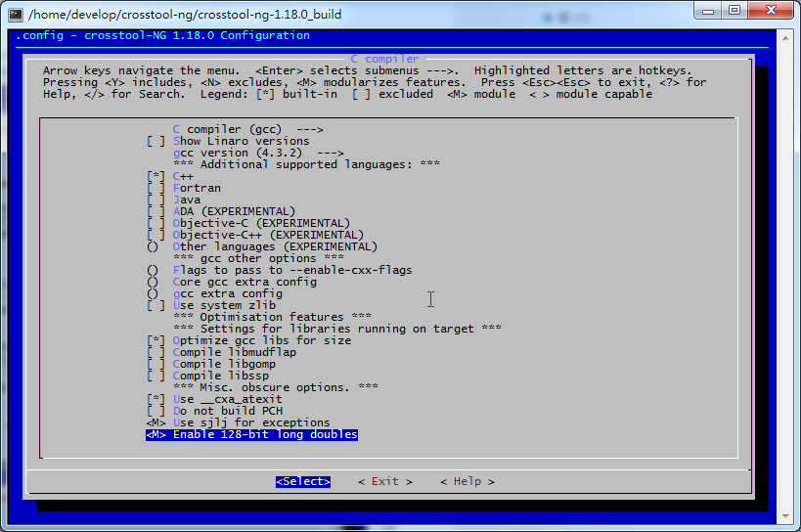The width and height of the screenshot is (801, 532).
Task: Click scrollbar down arrow of terminal window
Action: (x=785, y=516)
